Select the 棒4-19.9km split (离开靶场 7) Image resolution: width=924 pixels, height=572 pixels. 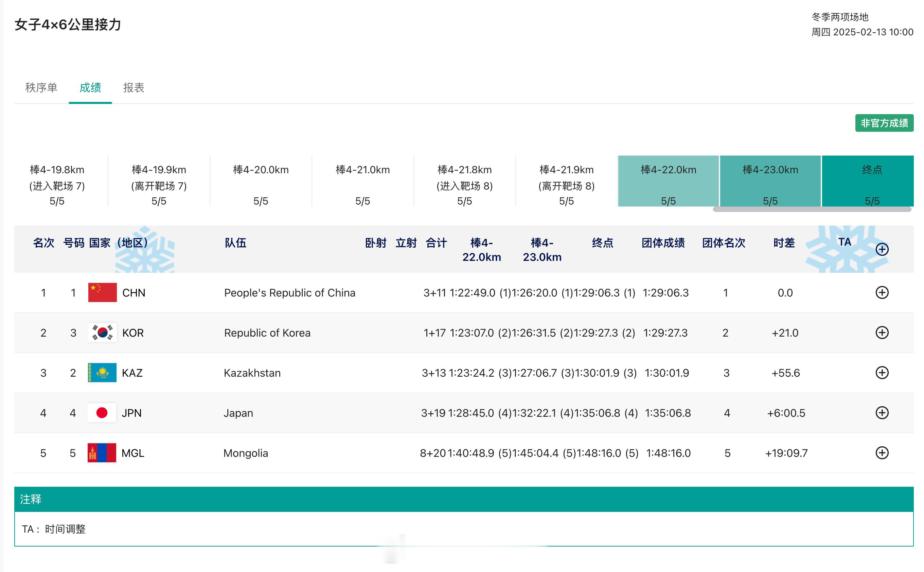[159, 181]
